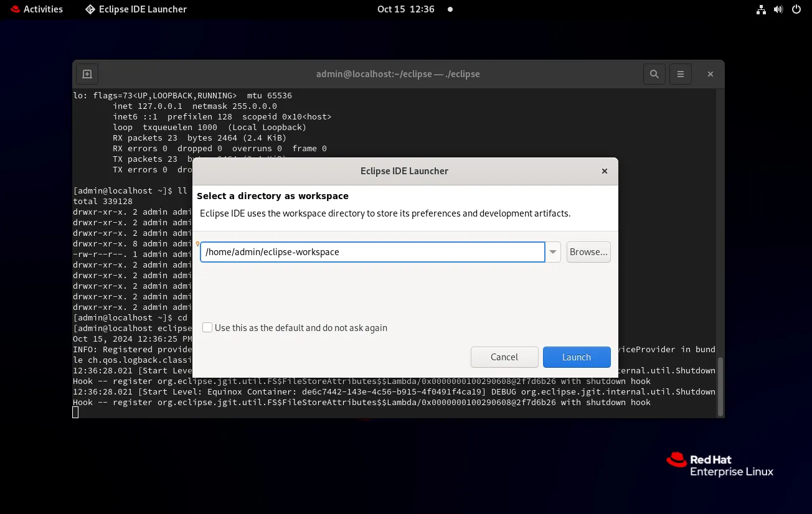Click the terminal search magnifier icon
The height and width of the screenshot is (514, 812).
pyautogui.click(x=654, y=74)
